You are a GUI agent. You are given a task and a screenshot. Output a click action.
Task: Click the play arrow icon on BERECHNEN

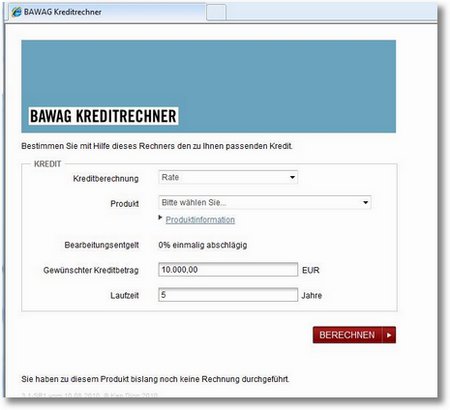389,335
